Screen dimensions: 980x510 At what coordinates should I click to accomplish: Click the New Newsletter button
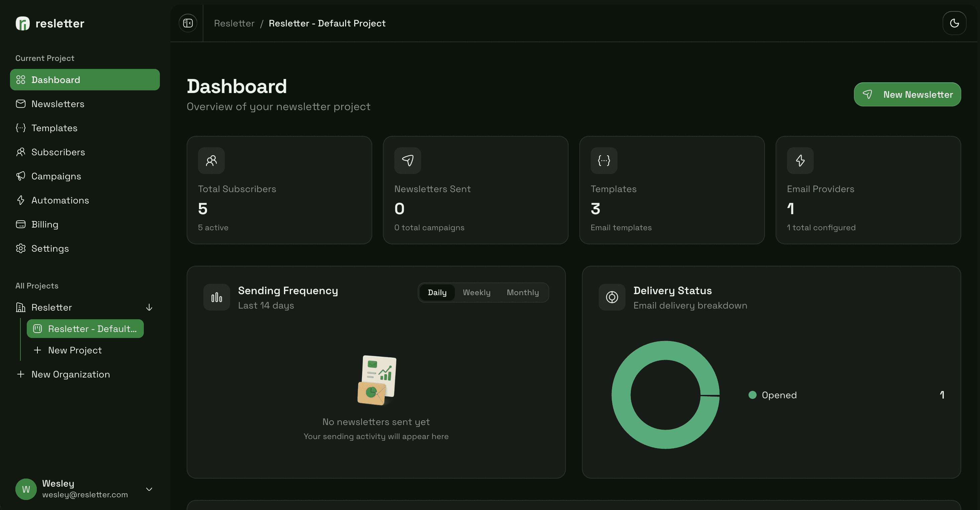[x=907, y=94]
